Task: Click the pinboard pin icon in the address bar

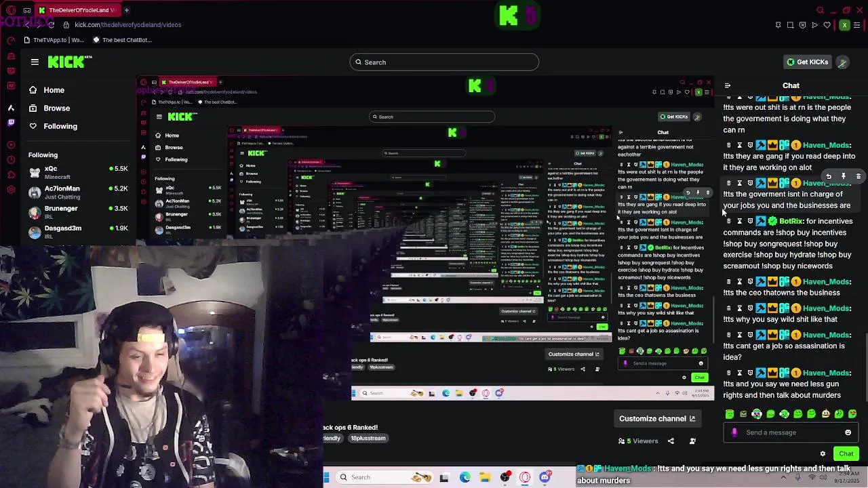Action: tap(778, 25)
